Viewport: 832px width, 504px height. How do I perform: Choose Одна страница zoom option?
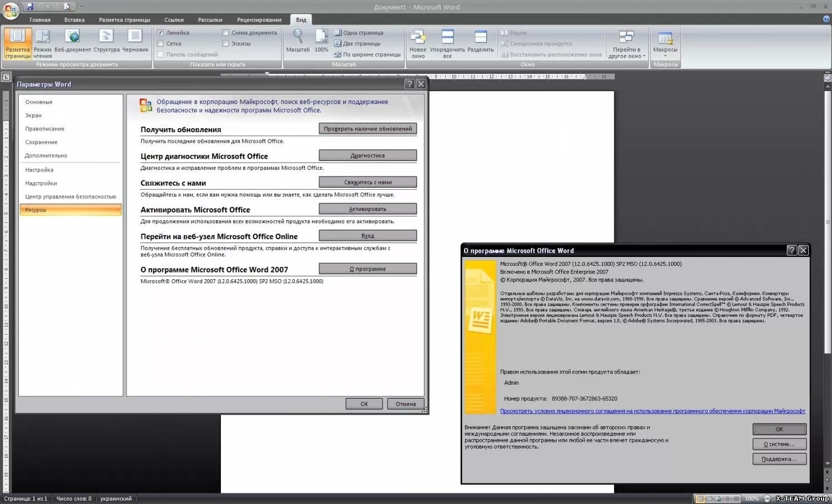point(359,33)
